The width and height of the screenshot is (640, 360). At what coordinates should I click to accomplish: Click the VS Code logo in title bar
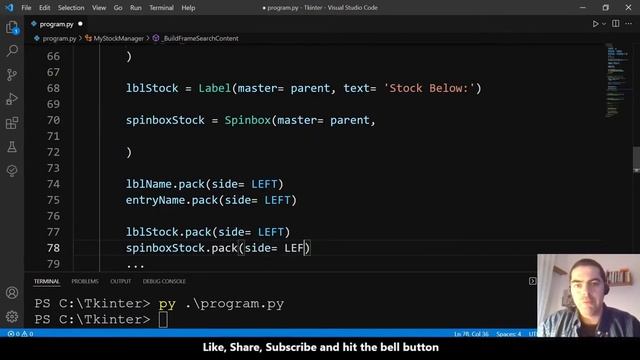[9, 7]
